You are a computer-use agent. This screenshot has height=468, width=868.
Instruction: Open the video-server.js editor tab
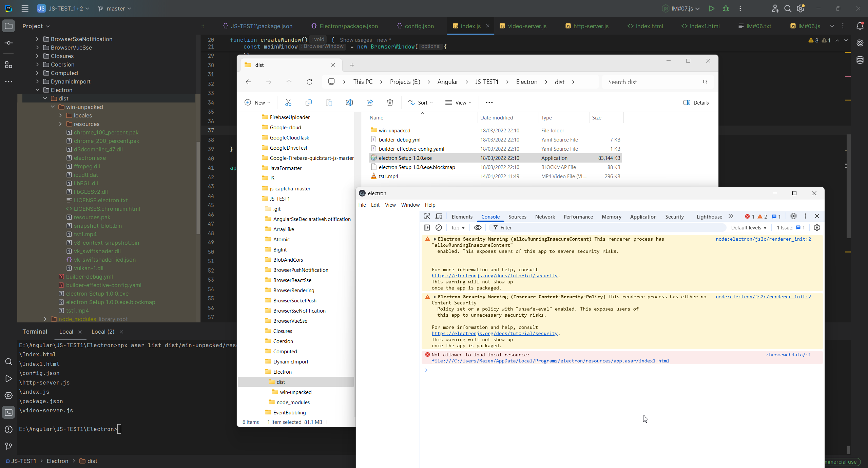(x=527, y=26)
